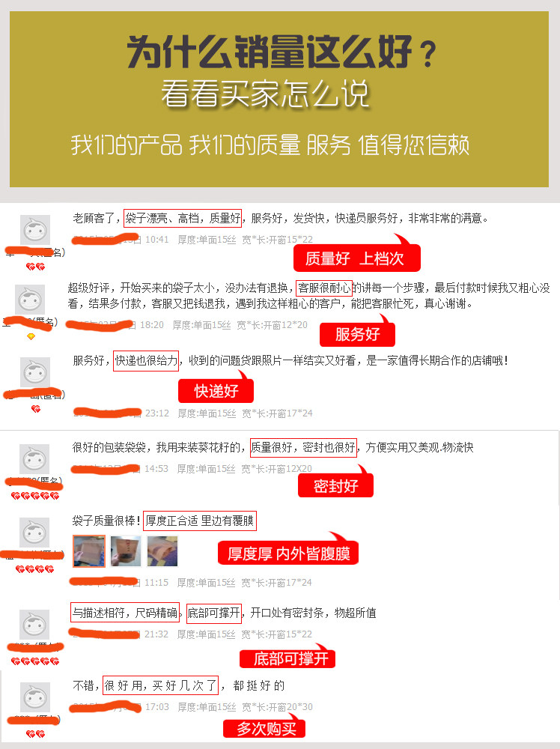
Task: Click the 厚度厚 内外皆腹膜 red label
Action: click(288, 554)
